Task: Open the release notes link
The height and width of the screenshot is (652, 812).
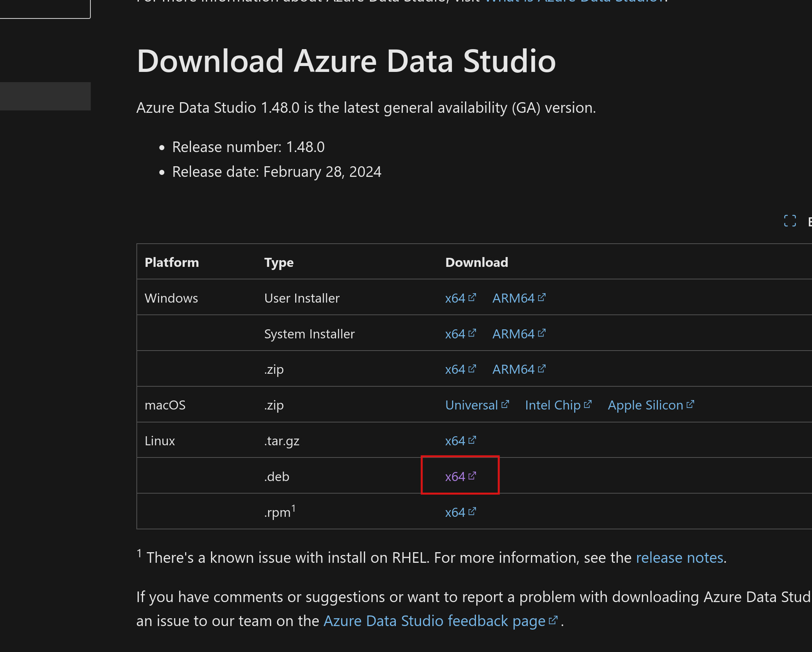Action: click(680, 558)
